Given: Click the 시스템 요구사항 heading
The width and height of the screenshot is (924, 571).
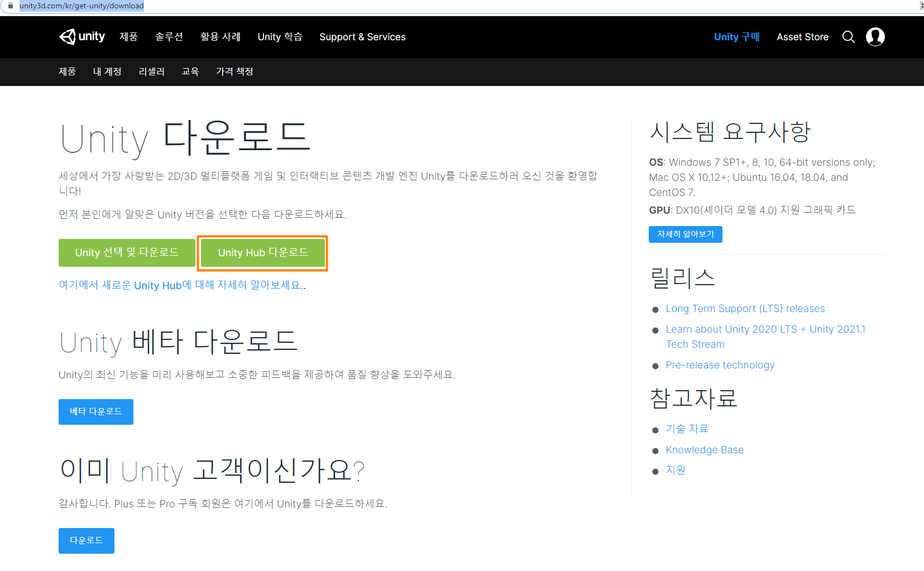Looking at the screenshot, I should (x=729, y=132).
